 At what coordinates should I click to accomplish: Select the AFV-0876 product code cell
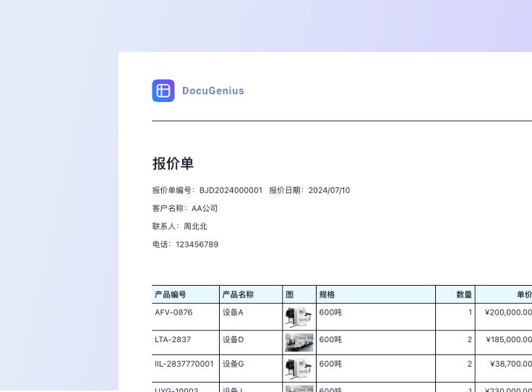[x=173, y=312]
